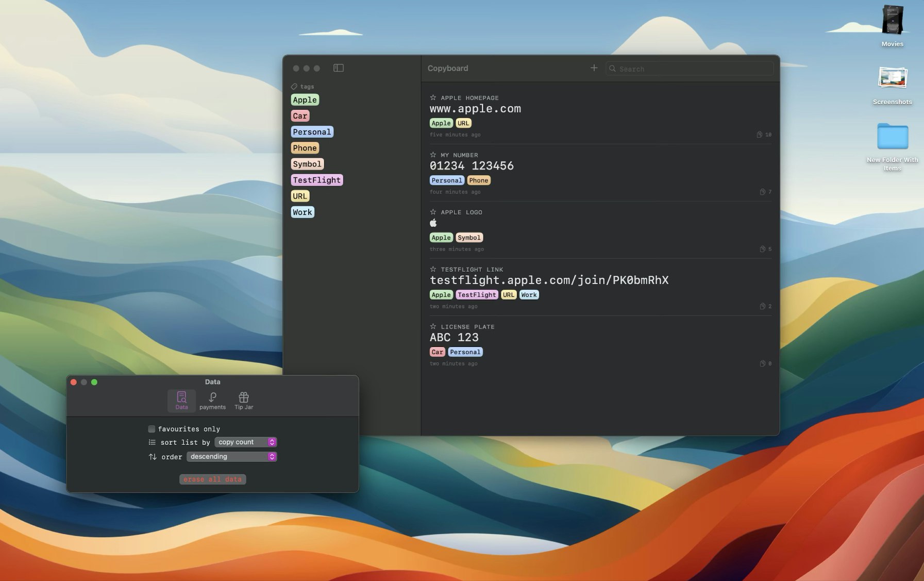Open the sort list by dropdown
The height and width of the screenshot is (581, 924).
tap(246, 442)
